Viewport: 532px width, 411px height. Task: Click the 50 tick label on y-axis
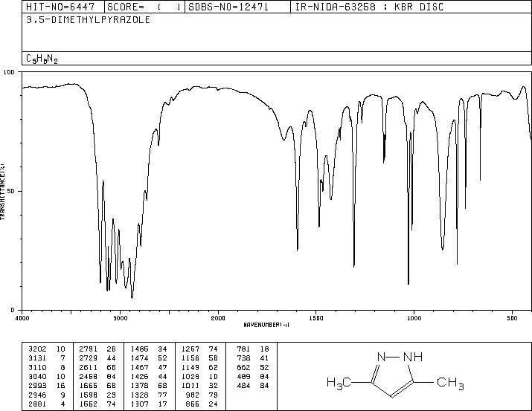click(x=11, y=191)
